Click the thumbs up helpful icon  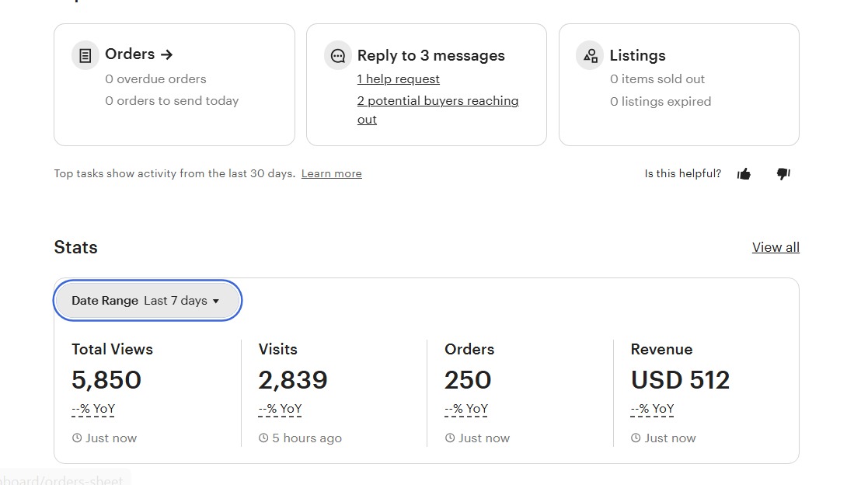click(x=744, y=174)
